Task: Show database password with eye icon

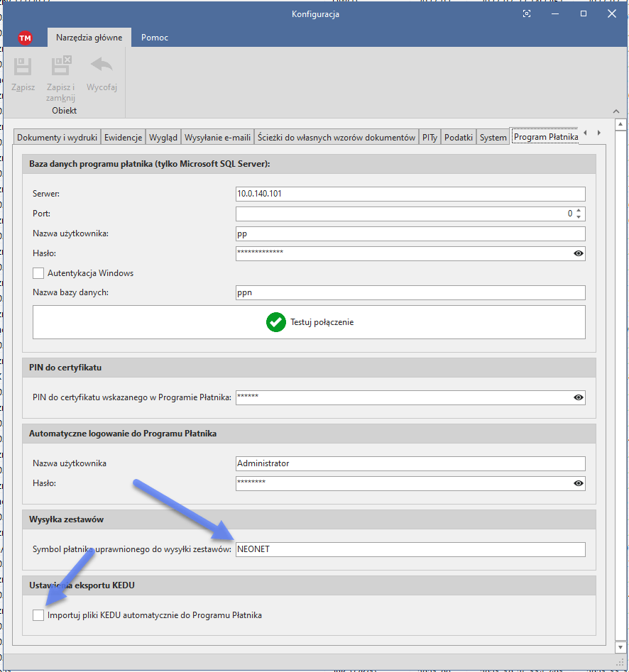Action: click(579, 253)
